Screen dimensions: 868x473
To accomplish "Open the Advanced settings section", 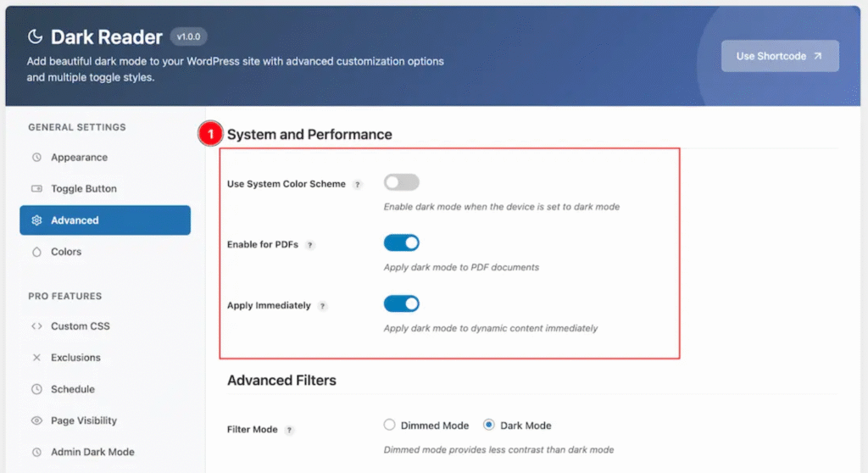I will point(105,220).
